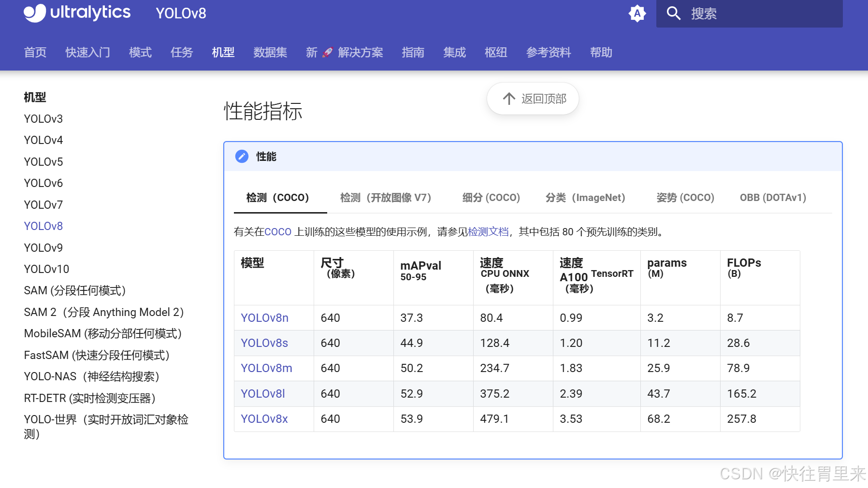Open the YOLOv8n model link

(265, 318)
